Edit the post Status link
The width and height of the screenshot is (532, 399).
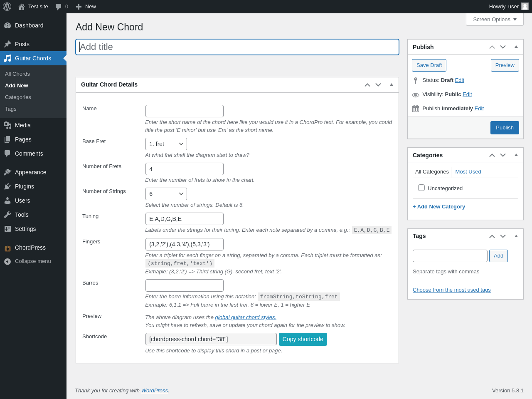click(x=460, y=80)
